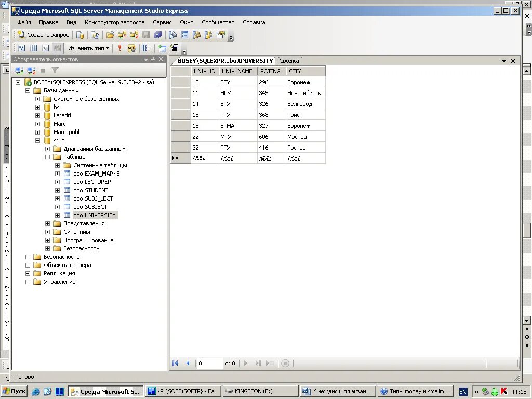Expand the dbo.STUDENT table node
This screenshot has height=399, width=532.
click(x=57, y=190)
